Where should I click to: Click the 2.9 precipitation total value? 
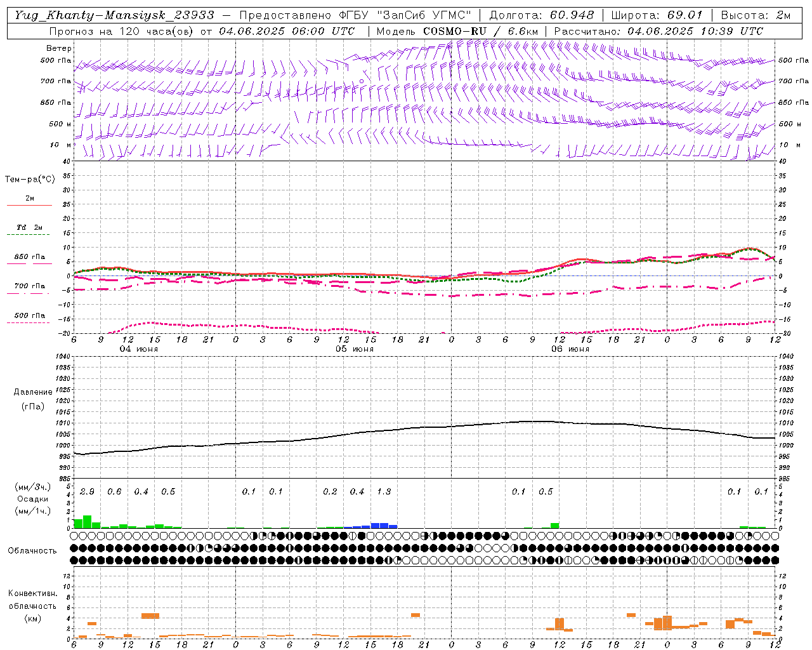(x=87, y=492)
